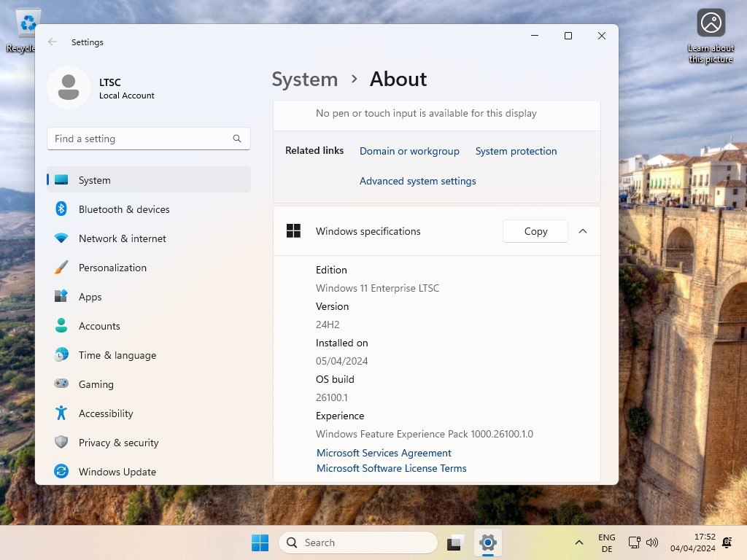This screenshot has width=747, height=560.
Task: Open Microsoft Software License Terms
Action: click(391, 468)
